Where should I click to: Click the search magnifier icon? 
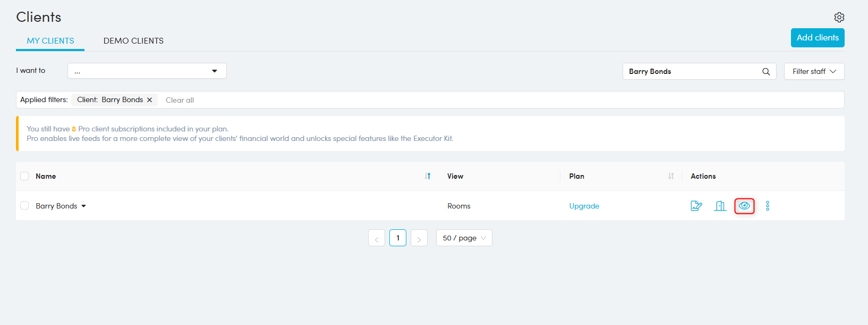coord(766,72)
